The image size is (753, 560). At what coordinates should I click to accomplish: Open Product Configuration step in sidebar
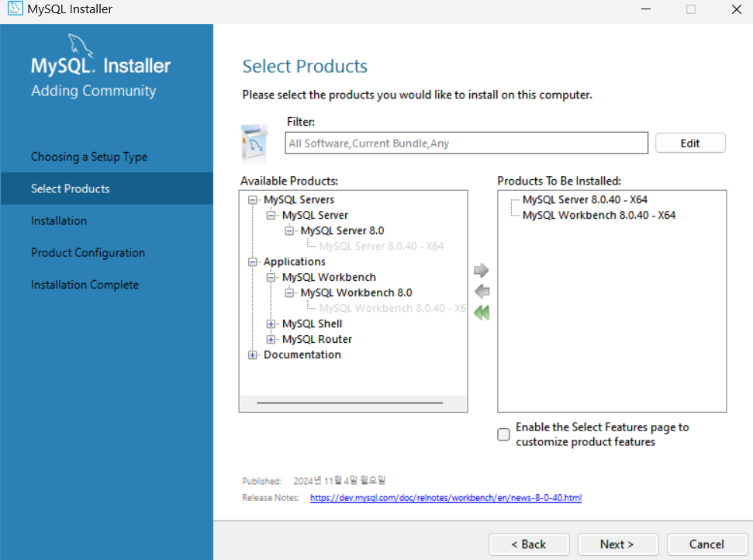point(88,253)
